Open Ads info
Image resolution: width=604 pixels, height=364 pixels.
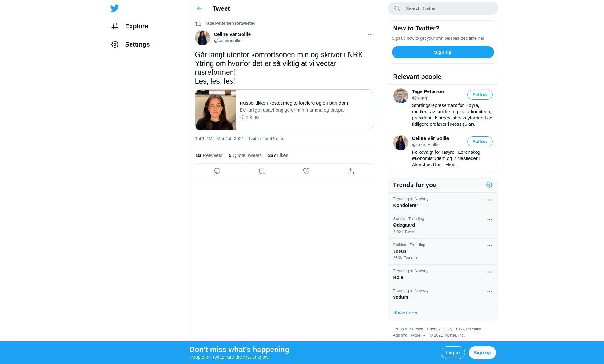tap(400, 335)
